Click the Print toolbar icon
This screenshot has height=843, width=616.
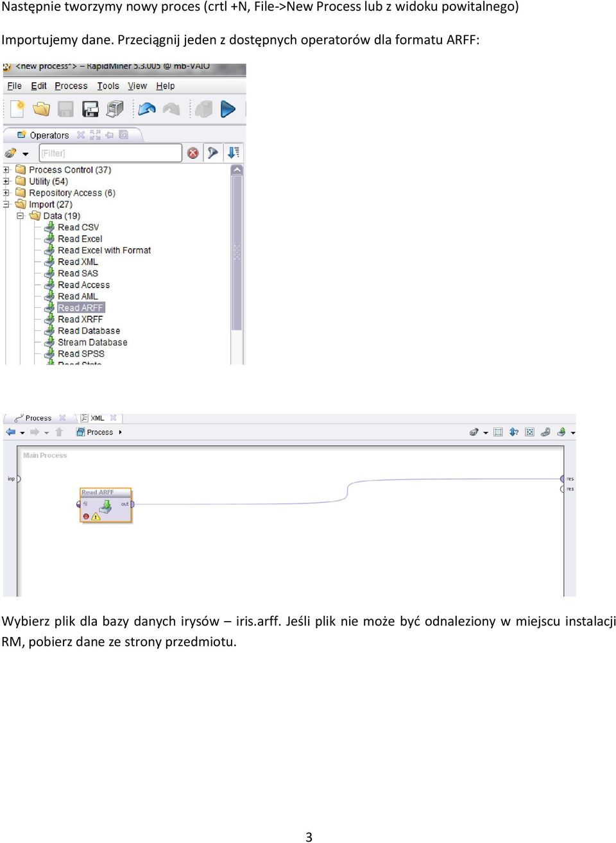pyautogui.click(x=115, y=109)
